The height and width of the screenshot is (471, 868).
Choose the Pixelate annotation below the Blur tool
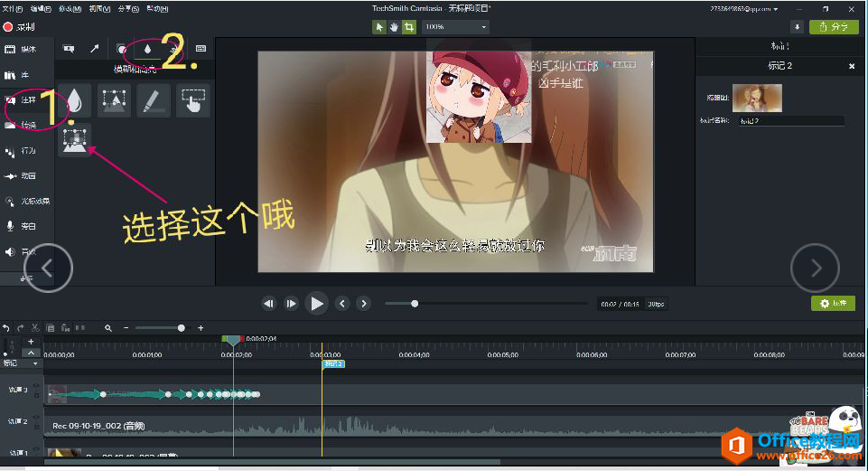pos(75,139)
